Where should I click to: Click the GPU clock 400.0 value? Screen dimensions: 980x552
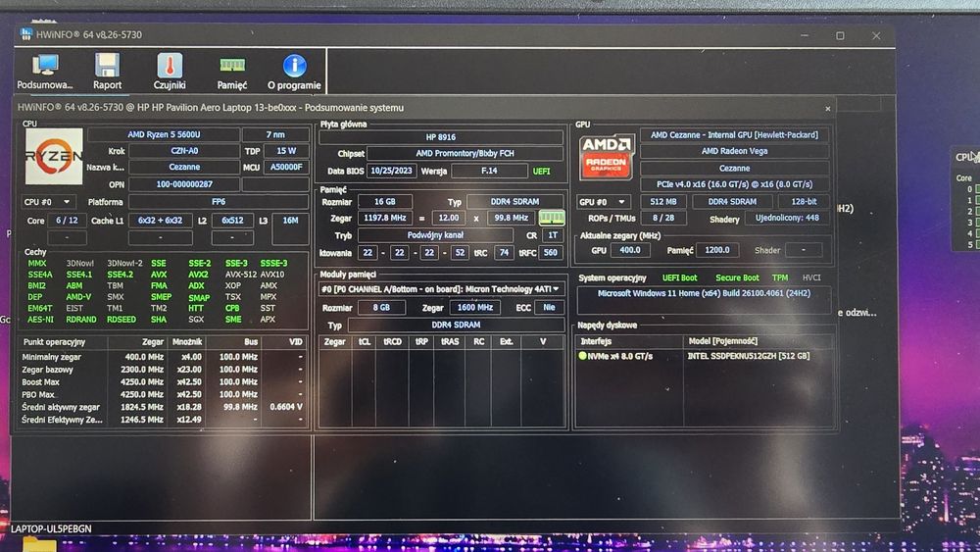tap(629, 250)
